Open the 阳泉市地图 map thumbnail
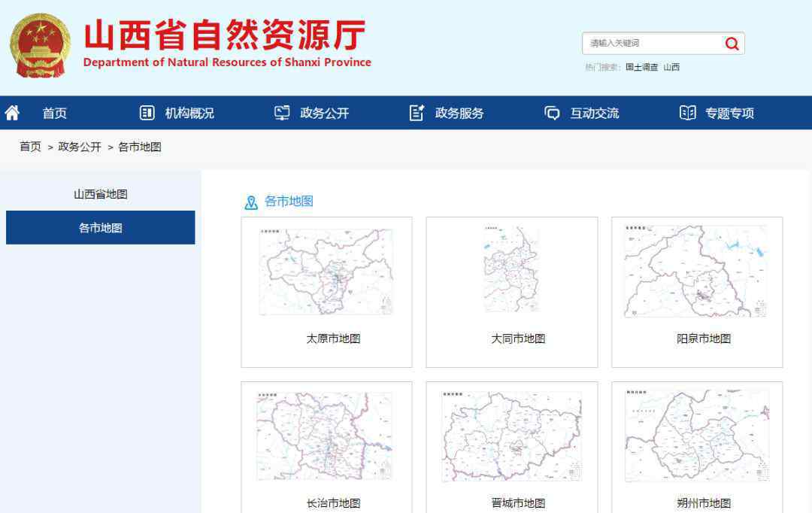This screenshot has height=513, width=812. coord(696,272)
